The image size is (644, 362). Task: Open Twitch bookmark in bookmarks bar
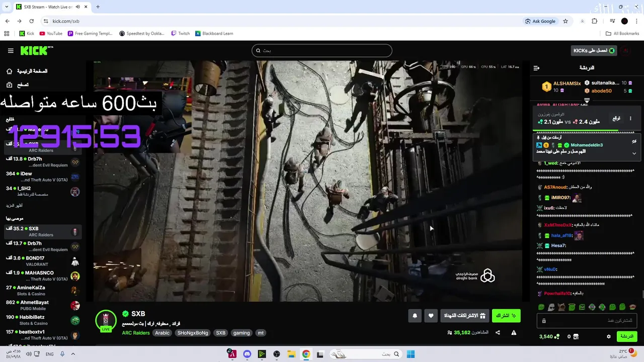(x=180, y=34)
